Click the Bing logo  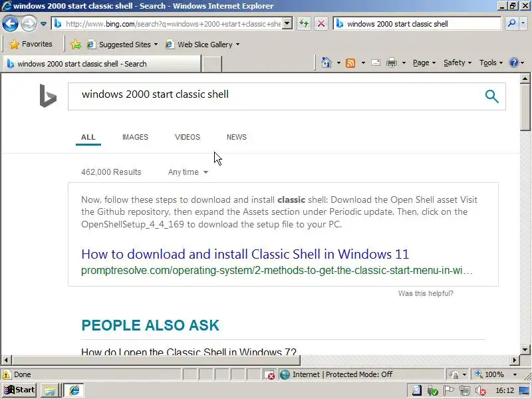[x=48, y=96]
